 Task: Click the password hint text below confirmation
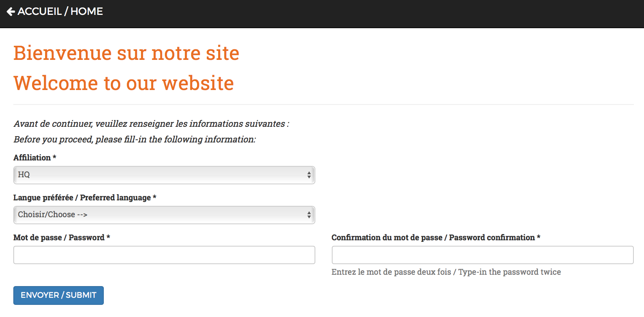tap(446, 272)
